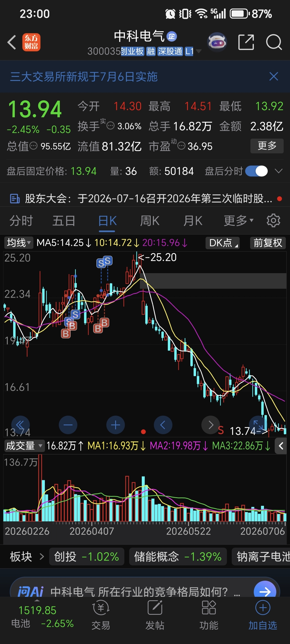Open the 成交量 indicator dropdown

pyautogui.click(x=24, y=446)
